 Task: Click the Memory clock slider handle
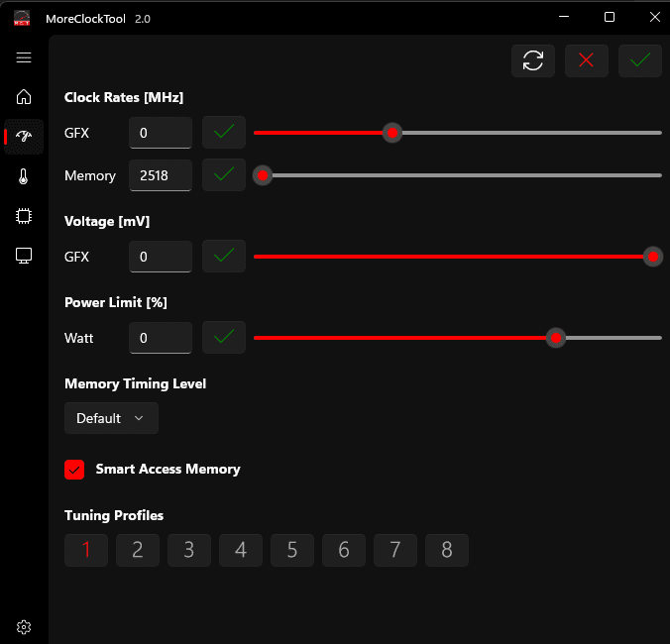point(263,175)
